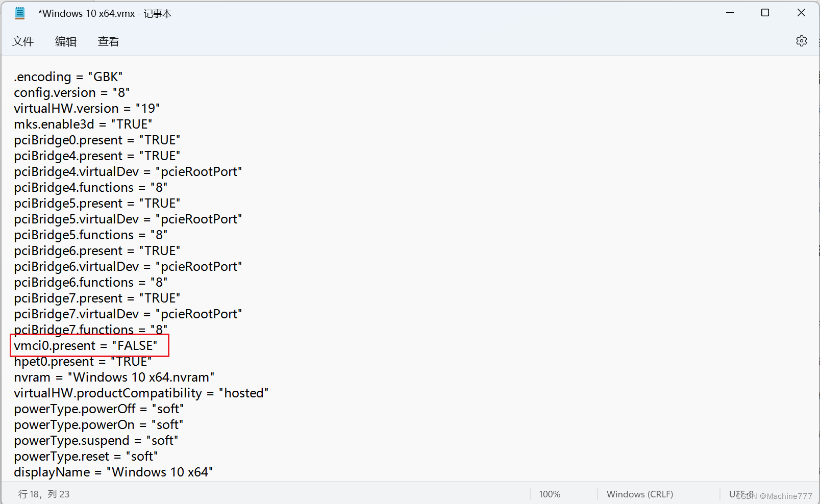Open the 查看 menu
Screen dimensions: 820x504
coord(109,41)
